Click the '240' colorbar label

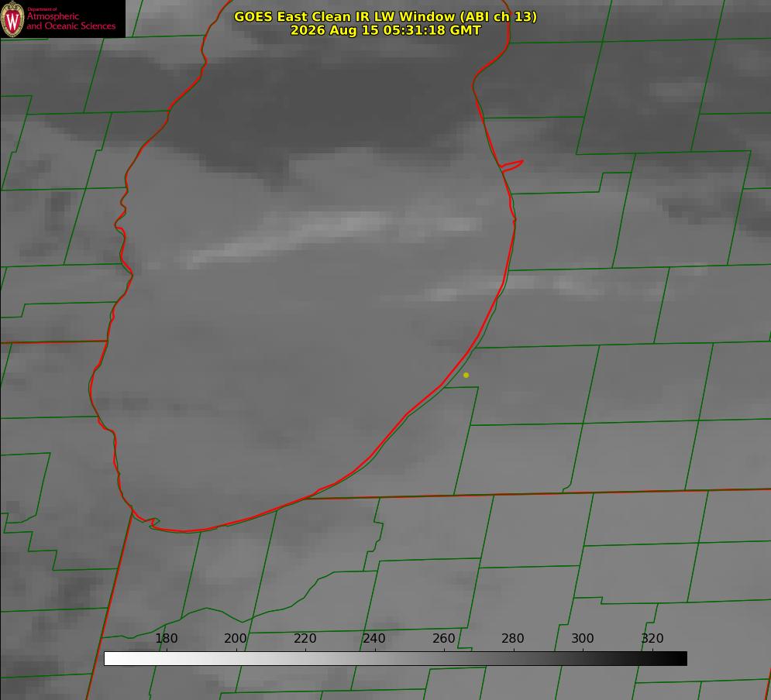click(374, 638)
